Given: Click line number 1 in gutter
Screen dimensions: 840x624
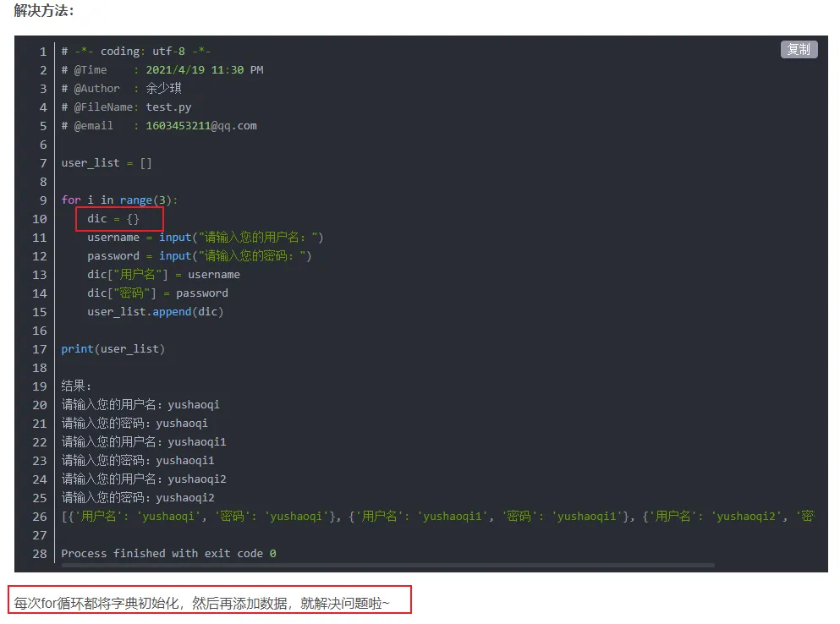Looking at the screenshot, I should point(43,52).
